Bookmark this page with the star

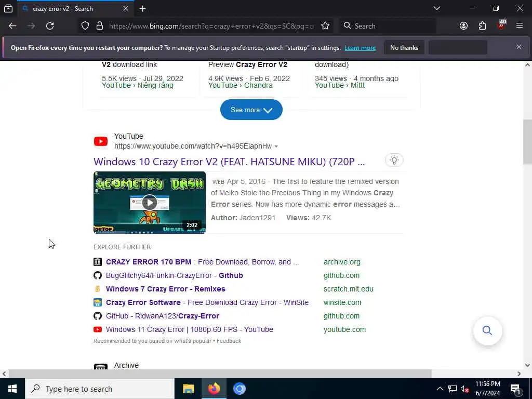click(325, 26)
